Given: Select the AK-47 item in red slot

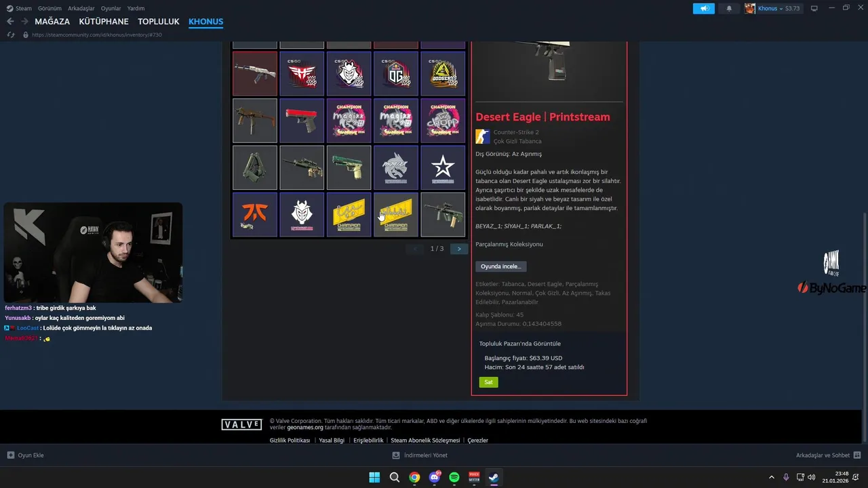Looking at the screenshot, I should coord(255,73).
